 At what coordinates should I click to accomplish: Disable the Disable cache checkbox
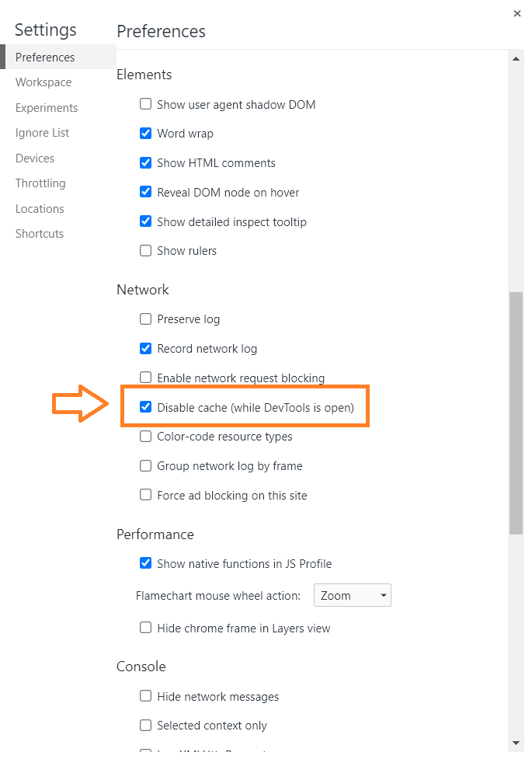145,407
